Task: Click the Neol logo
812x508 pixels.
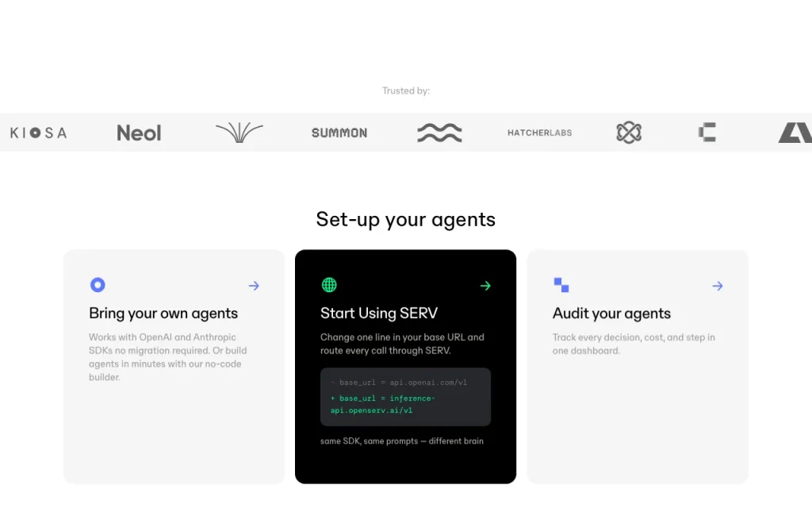Action: coord(139,133)
